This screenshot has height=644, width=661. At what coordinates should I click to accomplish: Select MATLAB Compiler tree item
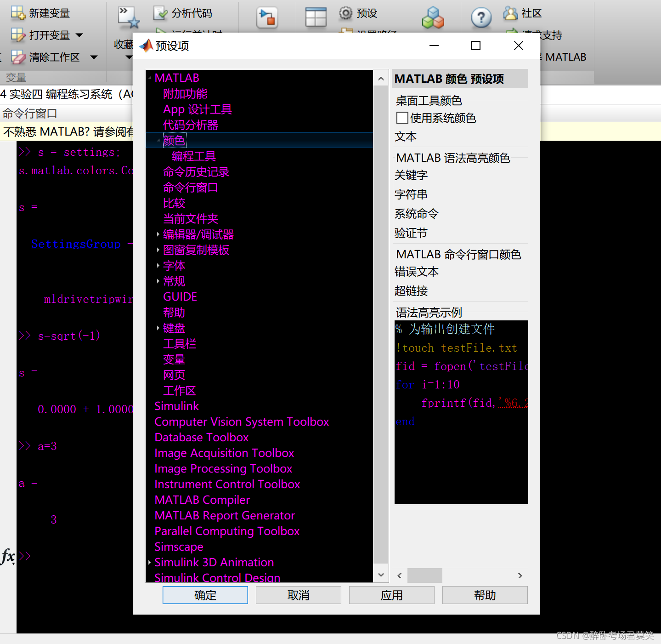coord(202,500)
